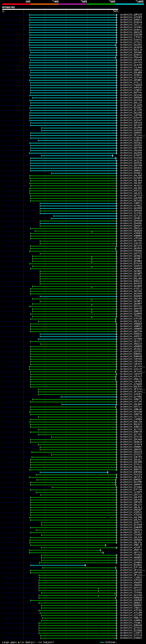This screenshot has width=146, height=644.
Task: Select the UniRef100_C0PRR9 label
Action: (131, 419)
